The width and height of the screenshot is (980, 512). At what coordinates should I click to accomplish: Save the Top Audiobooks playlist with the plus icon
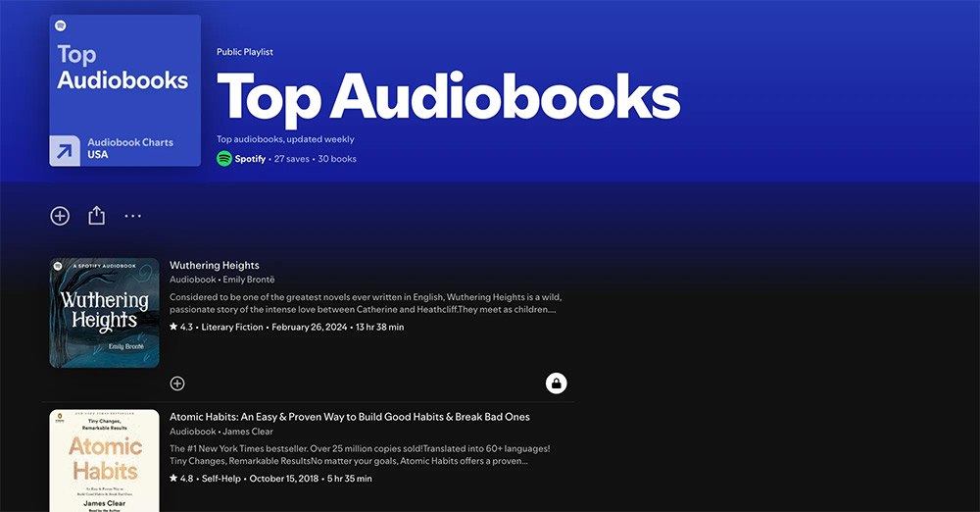click(x=60, y=216)
